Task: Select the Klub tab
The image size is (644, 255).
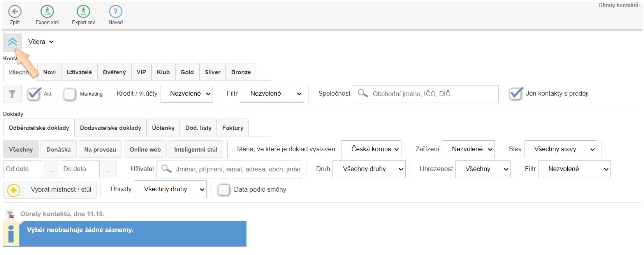Action: click(x=163, y=72)
